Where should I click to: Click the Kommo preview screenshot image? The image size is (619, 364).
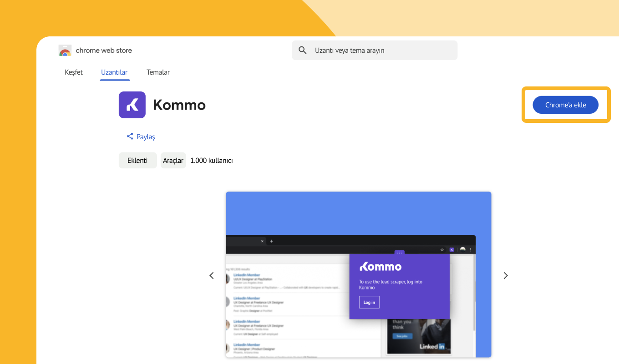click(x=359, y=274)
